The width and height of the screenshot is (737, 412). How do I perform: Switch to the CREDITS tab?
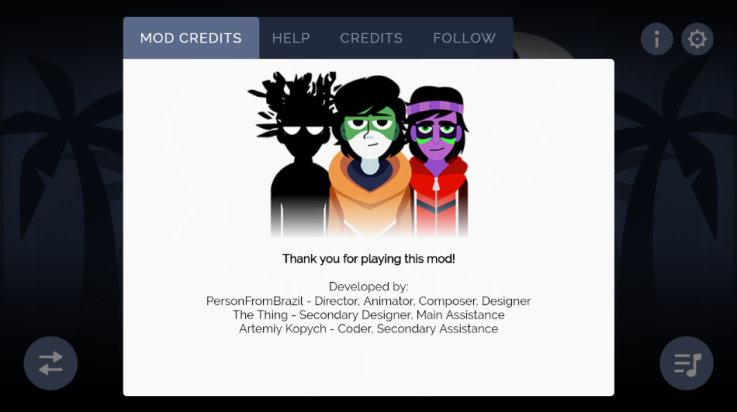tap(371, 38)
